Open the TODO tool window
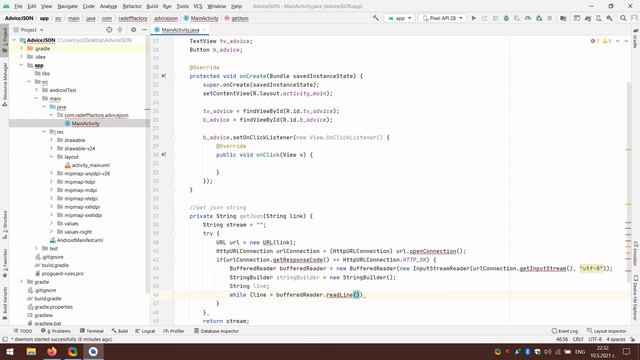 point(22,331)
